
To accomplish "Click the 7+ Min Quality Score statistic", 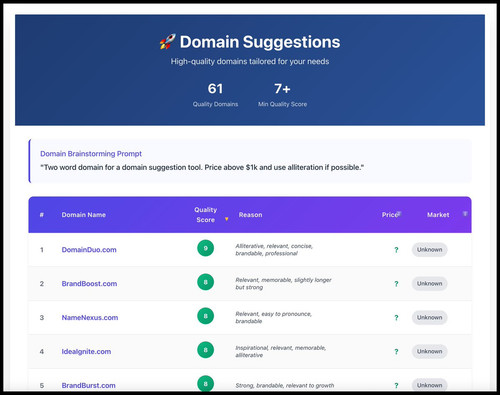I will pos(282,95).
